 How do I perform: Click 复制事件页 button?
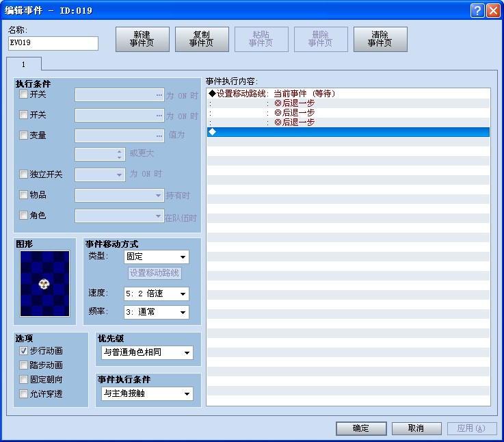(x=202, y=39)
